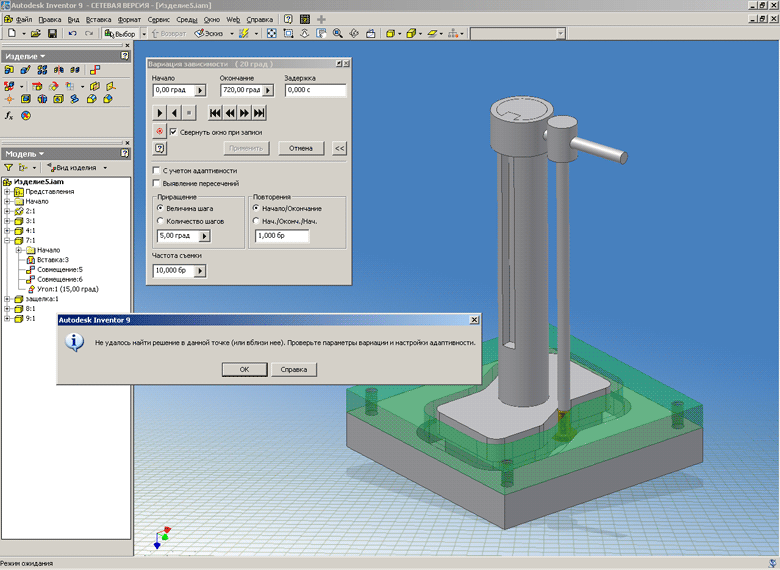
Task: Open a file with the Open folder icon
Action: point(35,33)
